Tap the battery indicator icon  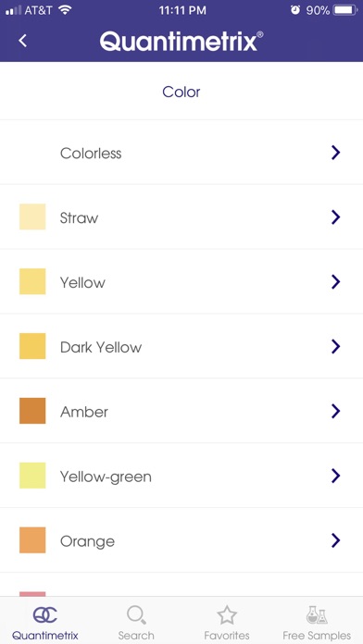[x=345, y=10]
